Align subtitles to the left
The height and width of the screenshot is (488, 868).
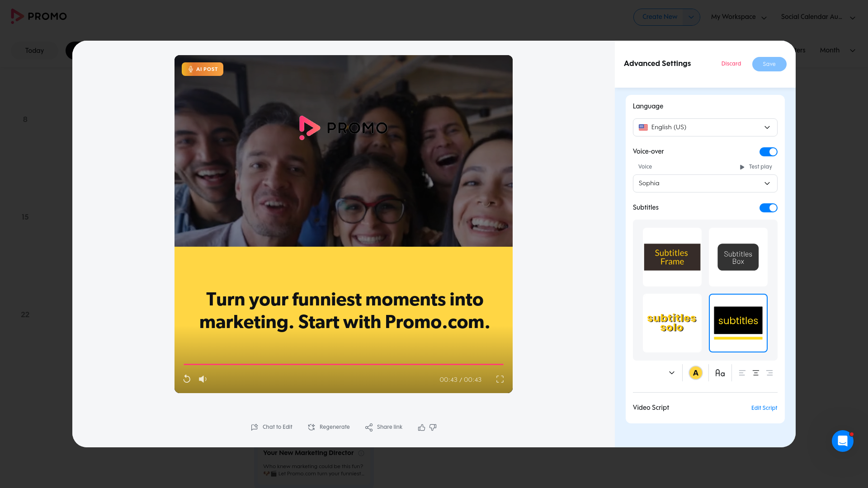(742, 373)
